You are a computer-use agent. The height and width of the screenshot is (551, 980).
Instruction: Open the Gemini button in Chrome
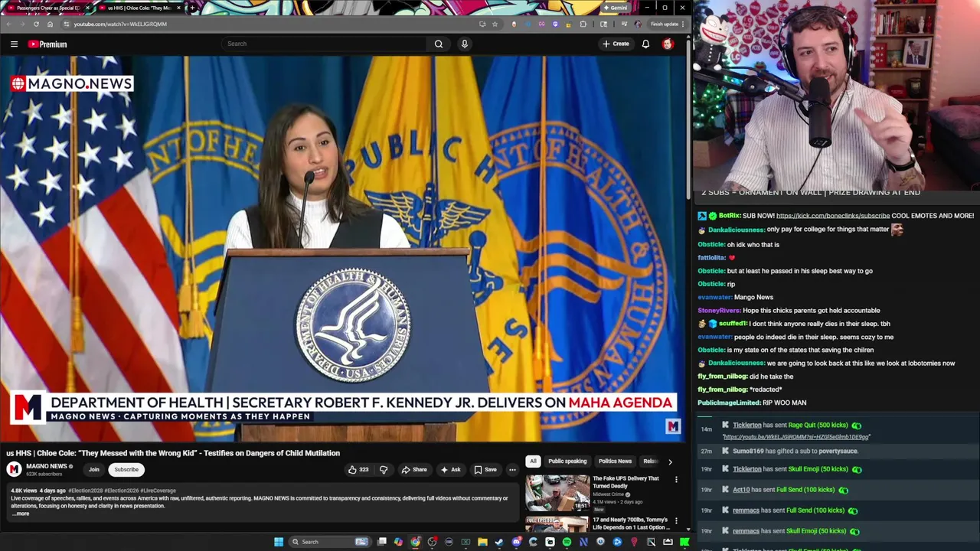pyautogui.click(x=615, y=8)
